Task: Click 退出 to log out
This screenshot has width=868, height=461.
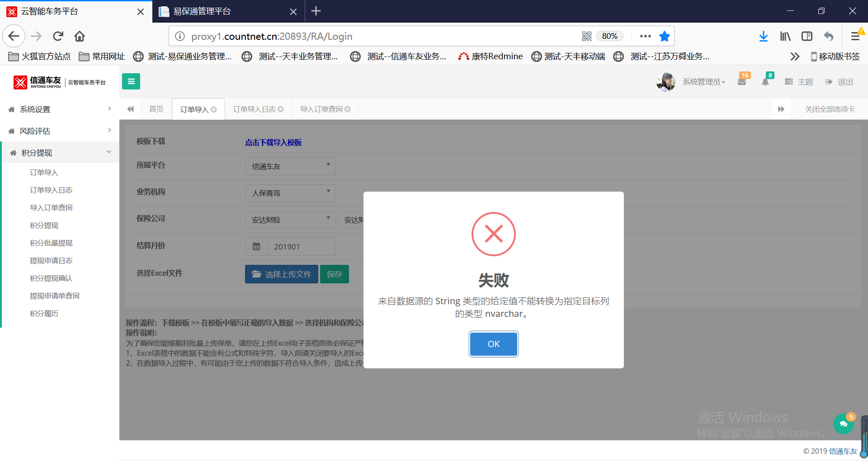Action: pos(840,82)
